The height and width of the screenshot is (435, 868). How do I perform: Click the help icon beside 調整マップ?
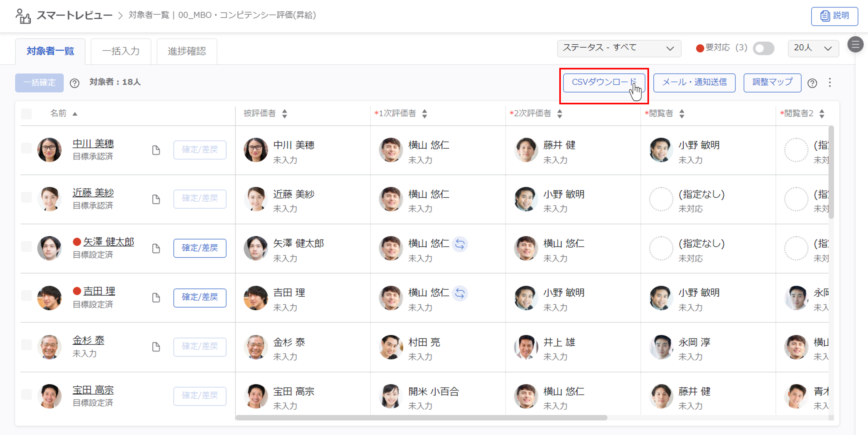tap(812, 83)
